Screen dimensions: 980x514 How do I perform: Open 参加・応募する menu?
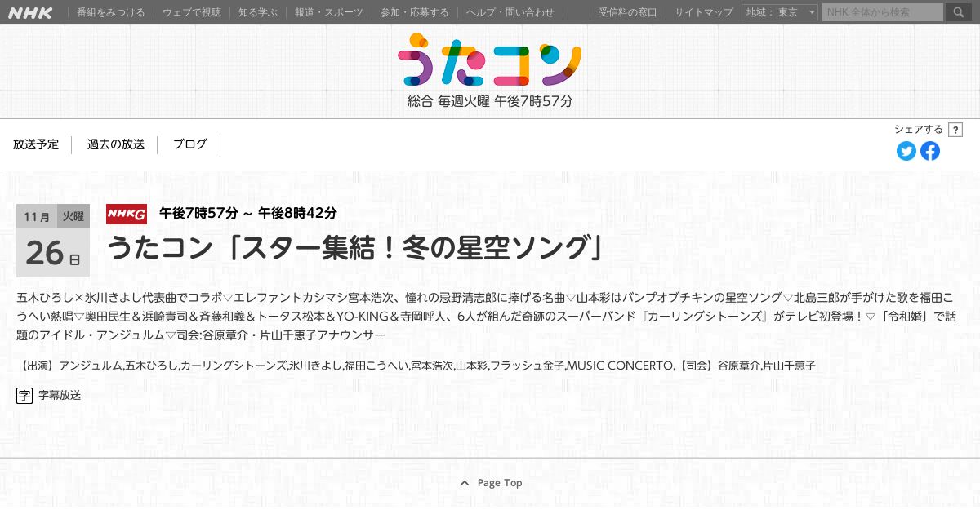click(x=415, y=12)
